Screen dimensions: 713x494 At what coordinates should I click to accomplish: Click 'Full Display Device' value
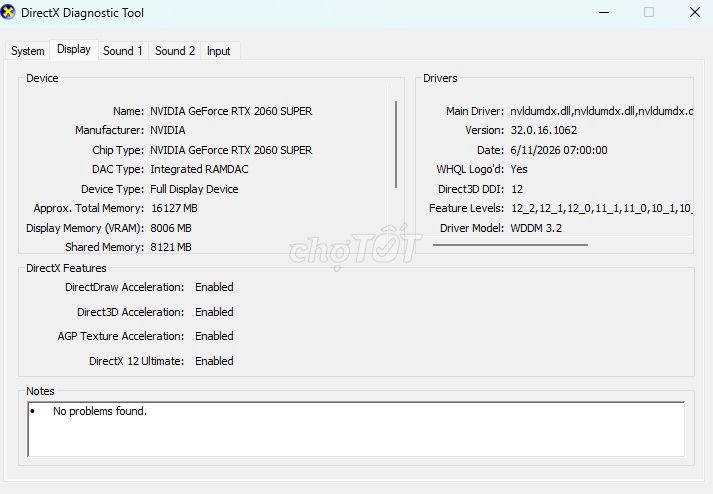click(x=194, y=189)
